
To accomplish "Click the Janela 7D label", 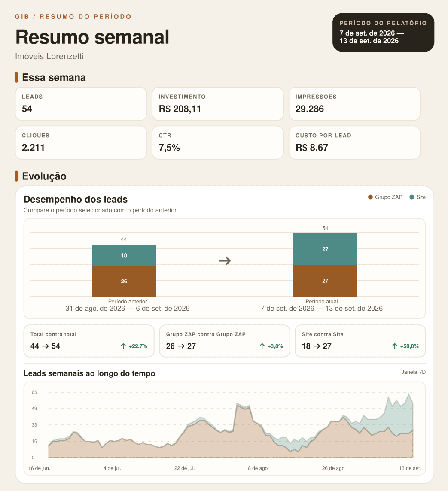I will tap(414, 372).
